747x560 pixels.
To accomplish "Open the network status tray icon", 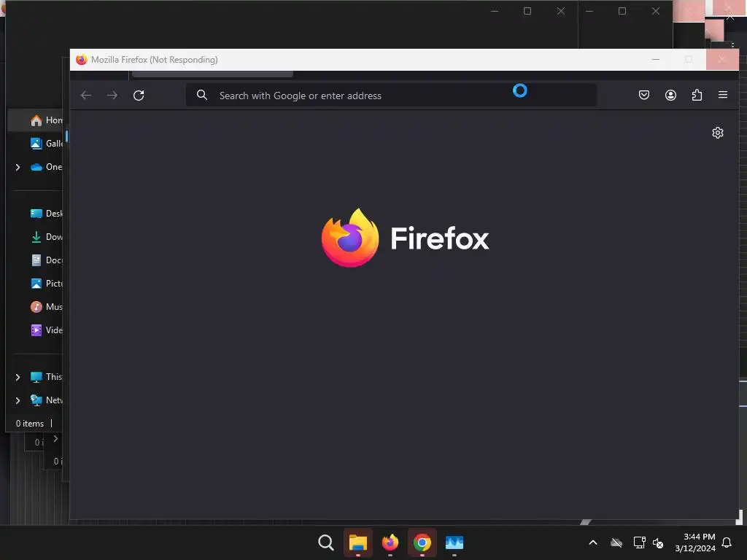I will click(639, 542).
